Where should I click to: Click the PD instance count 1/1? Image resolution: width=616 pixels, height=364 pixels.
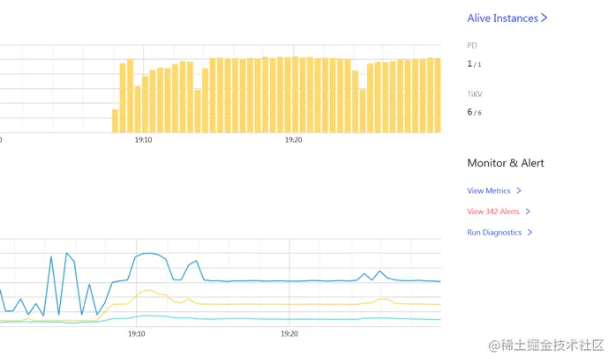tap(474, 64)
